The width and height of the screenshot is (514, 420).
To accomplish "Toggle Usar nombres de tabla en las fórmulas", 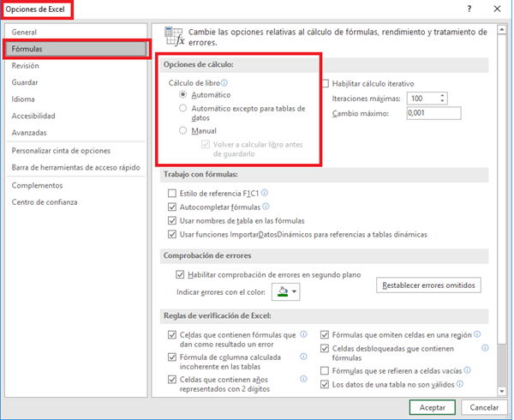I will pos(172,220).
